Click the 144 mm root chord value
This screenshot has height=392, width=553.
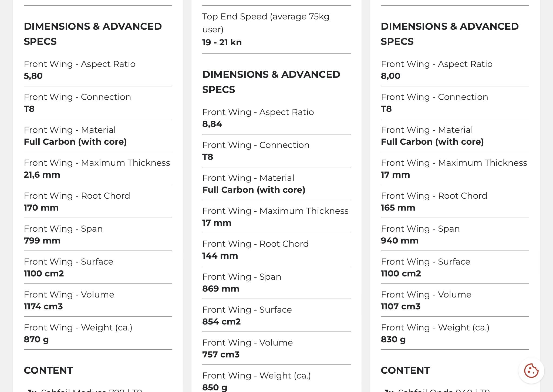[x=220, y=256]
